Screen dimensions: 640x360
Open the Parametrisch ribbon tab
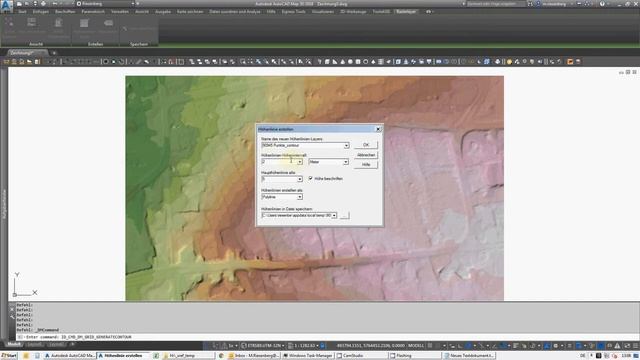(x=93, y=11)
